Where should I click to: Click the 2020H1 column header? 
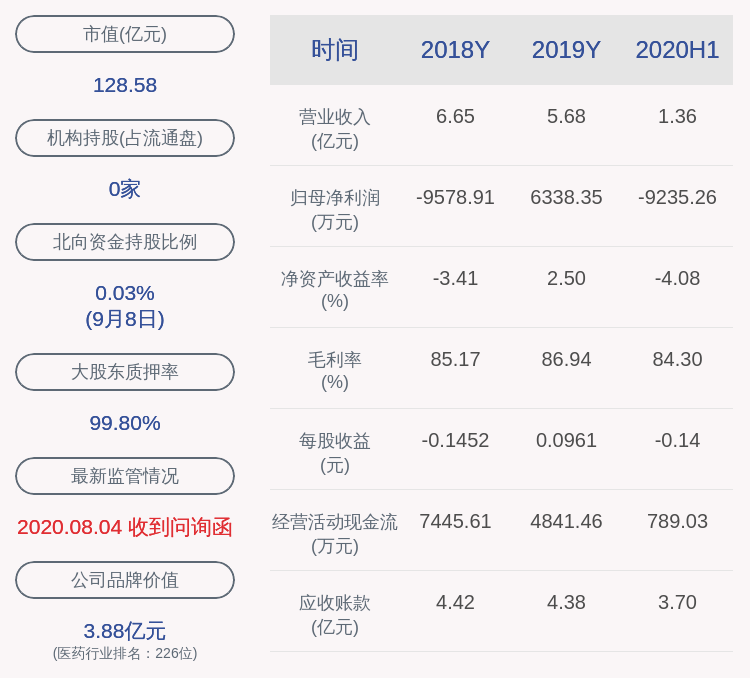[x=677, y=50]
